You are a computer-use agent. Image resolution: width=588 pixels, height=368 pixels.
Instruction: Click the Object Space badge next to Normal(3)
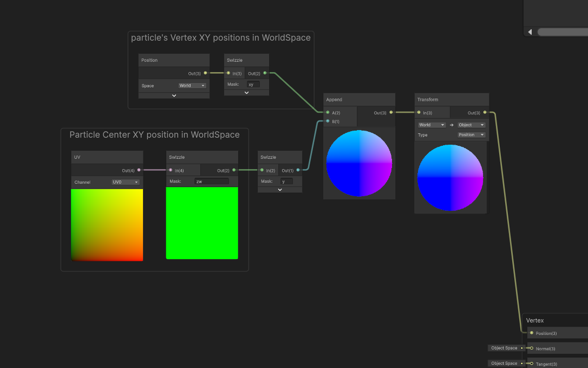(x=505, y=348)
